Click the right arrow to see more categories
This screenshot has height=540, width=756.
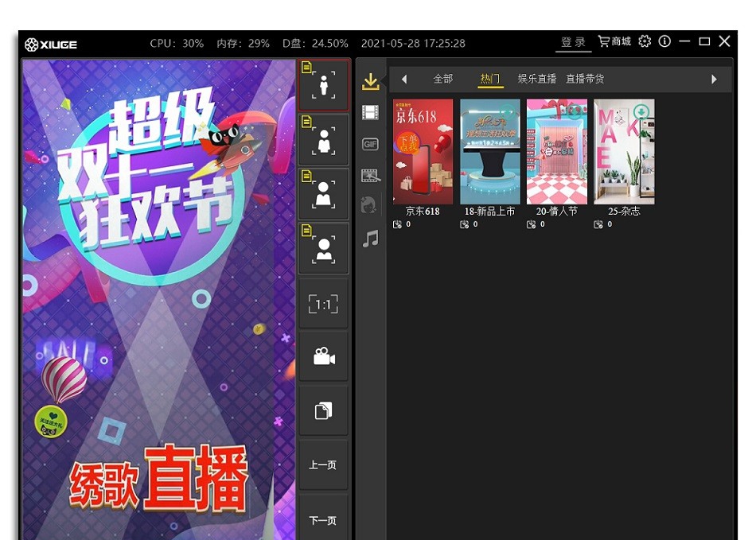pyautogui.click(x=714, y=79)
